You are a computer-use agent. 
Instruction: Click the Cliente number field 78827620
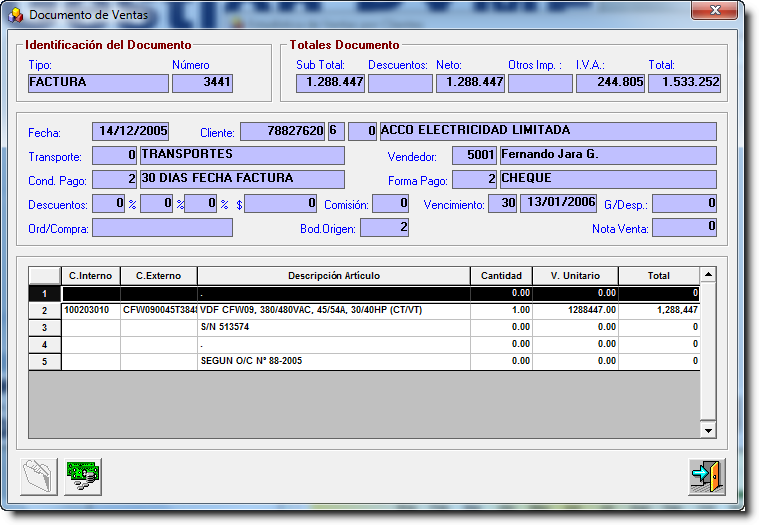(283, 132)
